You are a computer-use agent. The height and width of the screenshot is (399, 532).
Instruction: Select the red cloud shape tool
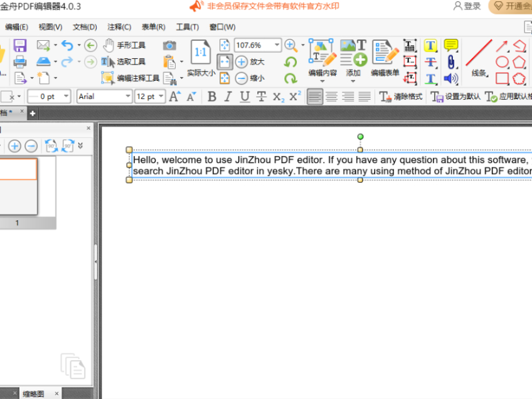pyautogui.click(x=519, y=78)
